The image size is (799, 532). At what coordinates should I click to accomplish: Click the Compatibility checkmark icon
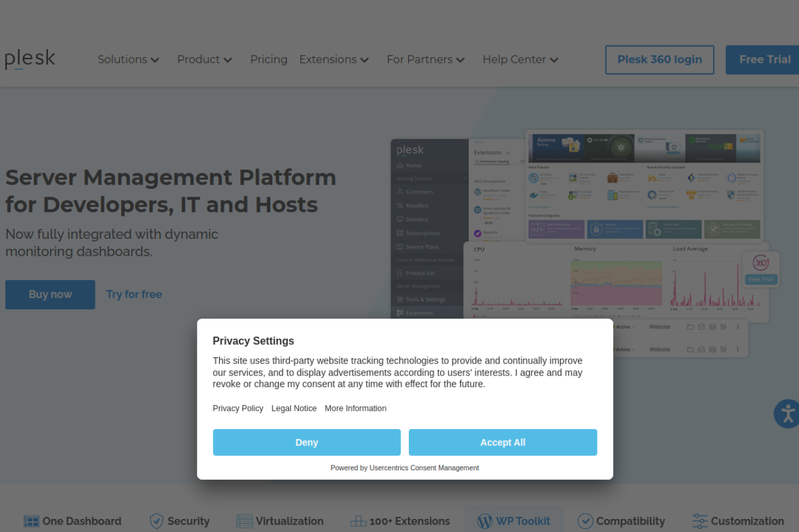[585, 521]
